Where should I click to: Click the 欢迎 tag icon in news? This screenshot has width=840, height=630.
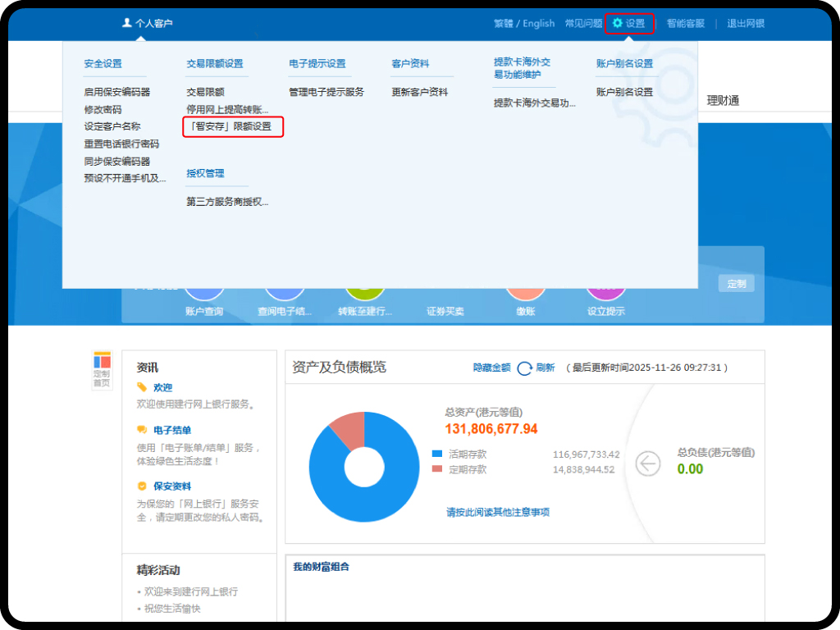coord(142,387)
